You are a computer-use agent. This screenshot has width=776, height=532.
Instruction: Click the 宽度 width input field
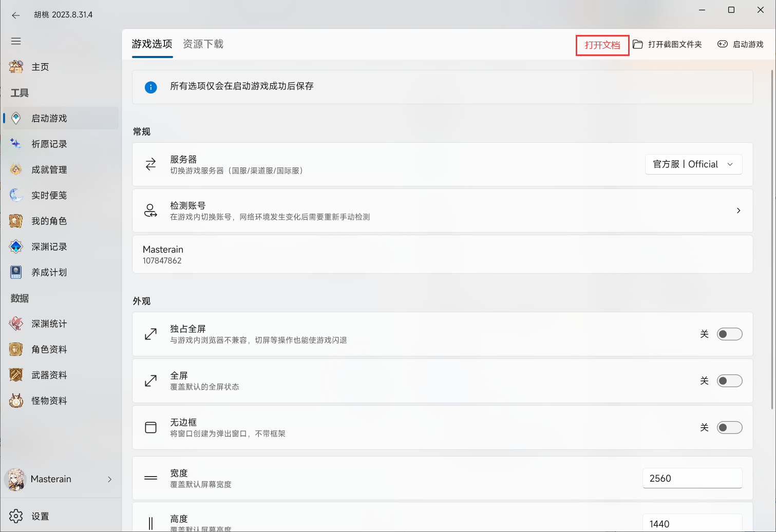692,478
